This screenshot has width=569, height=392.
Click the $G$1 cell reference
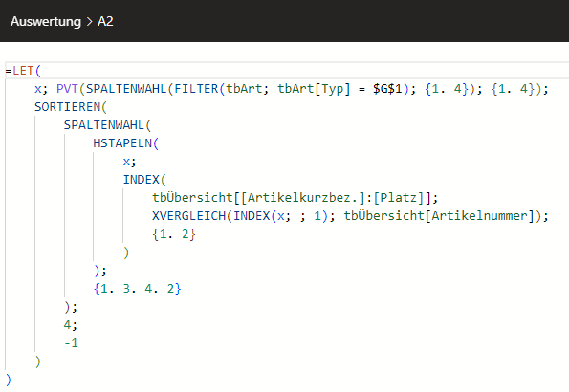387,89
